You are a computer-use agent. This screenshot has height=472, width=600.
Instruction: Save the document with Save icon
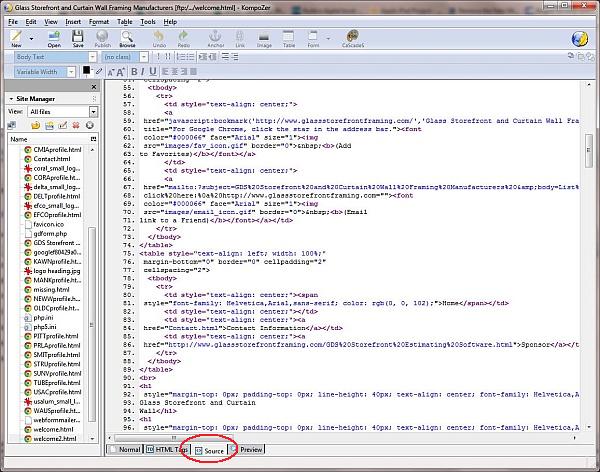(78, 39)
